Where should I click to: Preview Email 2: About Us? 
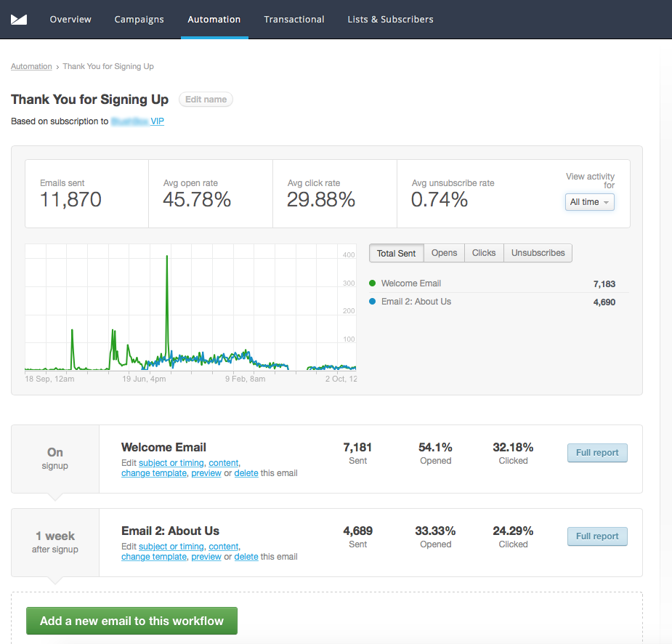[x=206, y=557]
